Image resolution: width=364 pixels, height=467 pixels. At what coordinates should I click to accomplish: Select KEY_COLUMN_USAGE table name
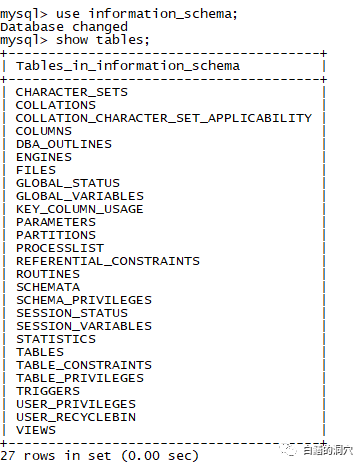[x=80, y=209]
